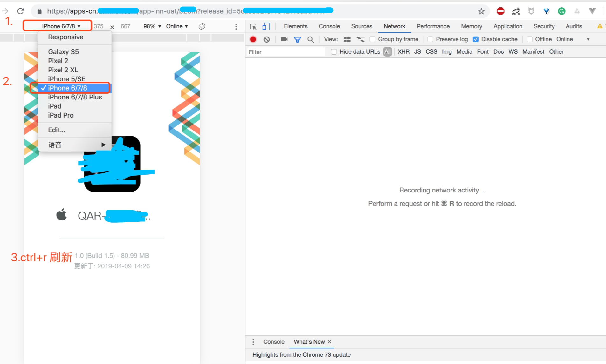Filter requests by Font

coord(483,52)
